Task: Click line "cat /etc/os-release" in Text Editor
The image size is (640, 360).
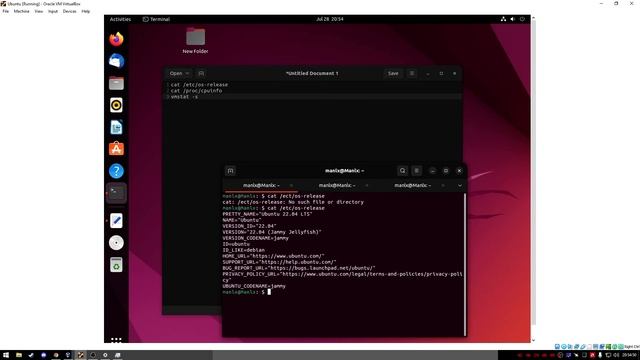Action: pos(199,84)
